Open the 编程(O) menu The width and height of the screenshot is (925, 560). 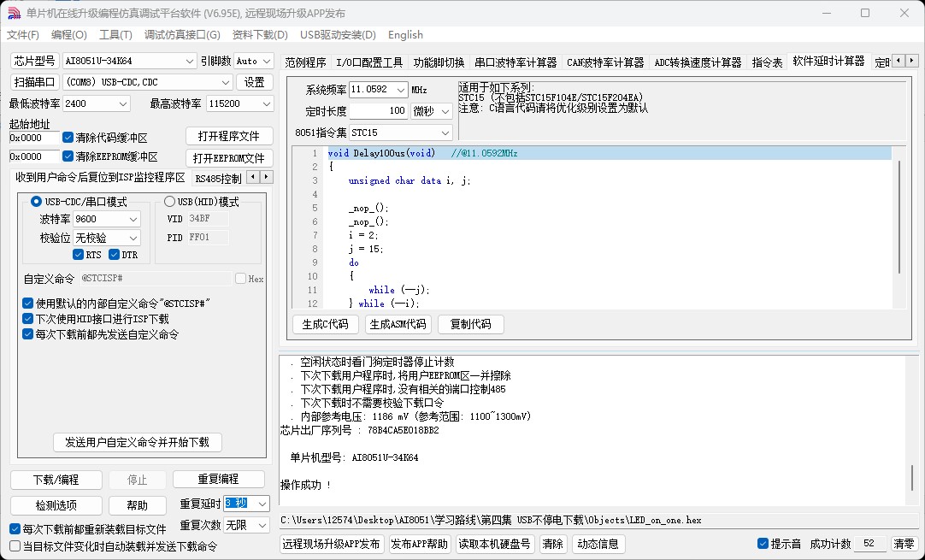pyautogui.click(x=69, y=35)
